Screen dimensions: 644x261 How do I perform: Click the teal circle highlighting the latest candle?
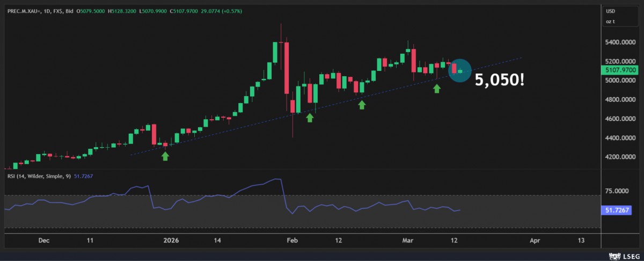[x=460, y=70]
